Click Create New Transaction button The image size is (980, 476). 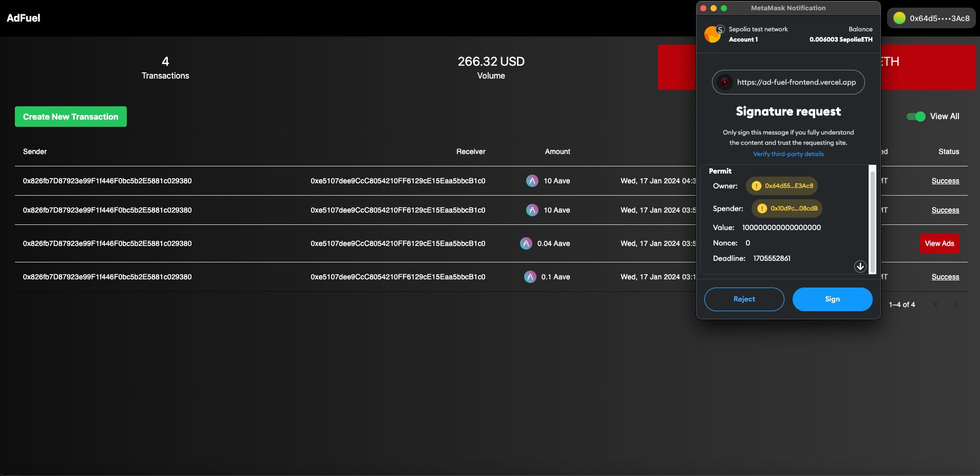tap(71, 117)
